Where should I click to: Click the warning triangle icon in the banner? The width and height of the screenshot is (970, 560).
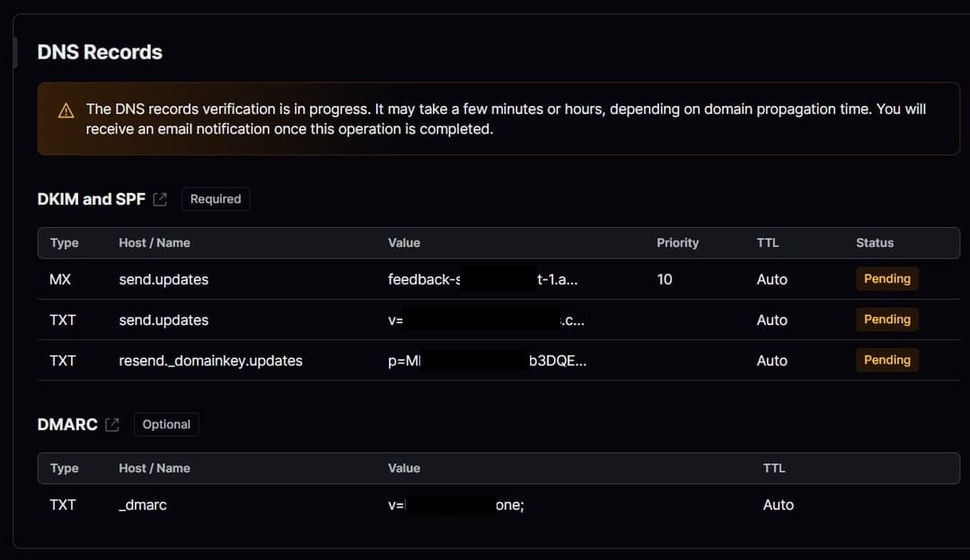(66, 110)
